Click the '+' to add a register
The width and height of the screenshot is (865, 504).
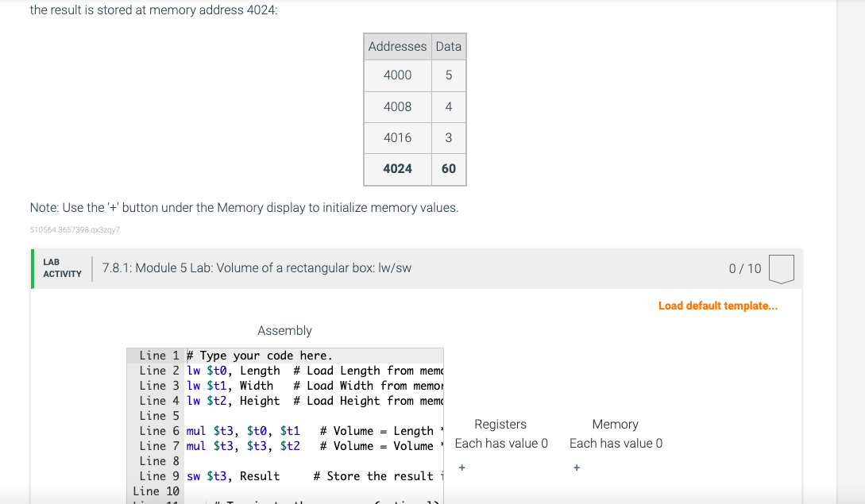pos(461,467)
